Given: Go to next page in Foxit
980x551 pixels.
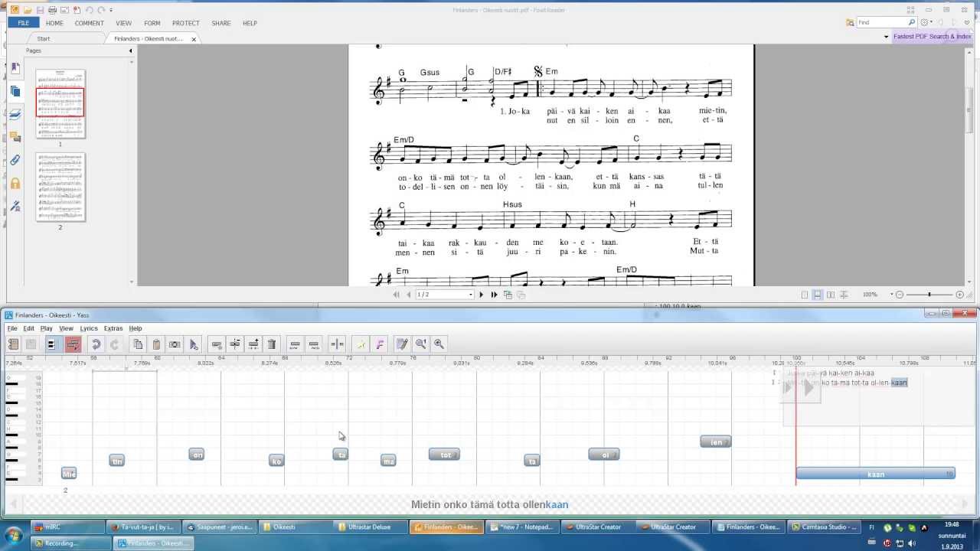Looking at the screenshot, I should tap(482, 295).
